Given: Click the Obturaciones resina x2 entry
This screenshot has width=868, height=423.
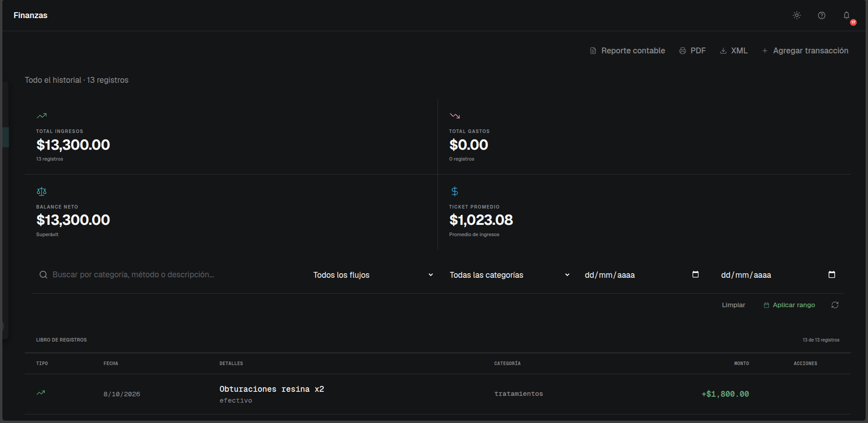Looking at the screenshot, I should pyautogui.click(x=272, y=389).
